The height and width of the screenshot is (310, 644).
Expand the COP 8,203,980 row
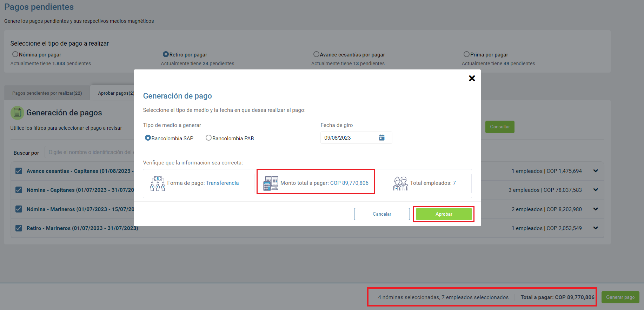tap(596, 209)
